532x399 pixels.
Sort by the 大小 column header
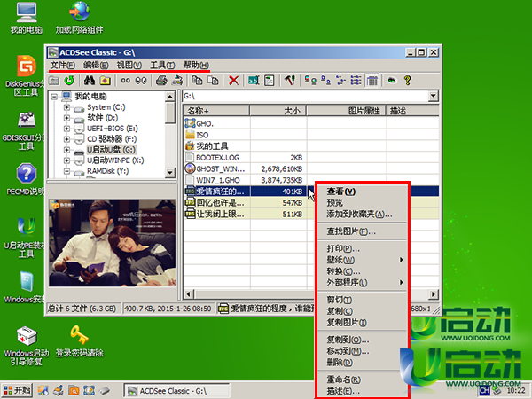[278, 111]
